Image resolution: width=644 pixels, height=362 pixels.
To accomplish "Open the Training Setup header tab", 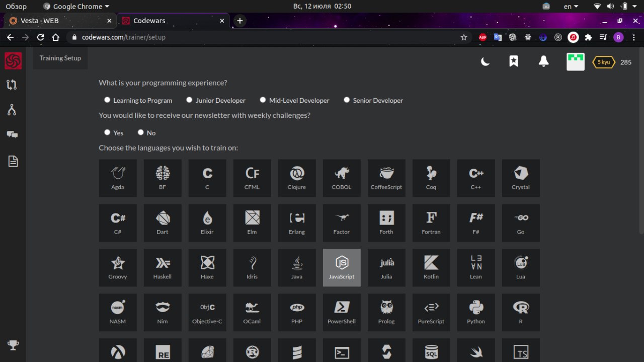I will click(x=60, y=58).
